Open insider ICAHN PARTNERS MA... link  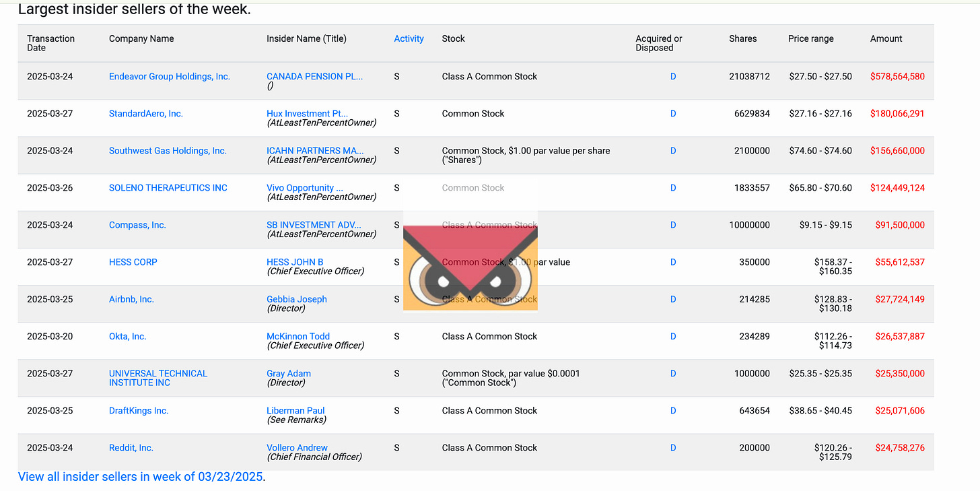[x=315, y=151]
